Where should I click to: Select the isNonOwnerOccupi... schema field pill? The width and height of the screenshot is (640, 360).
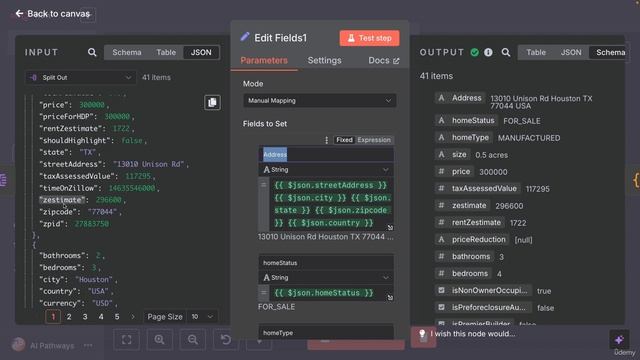pyautogui.click(x=483, y=291)
